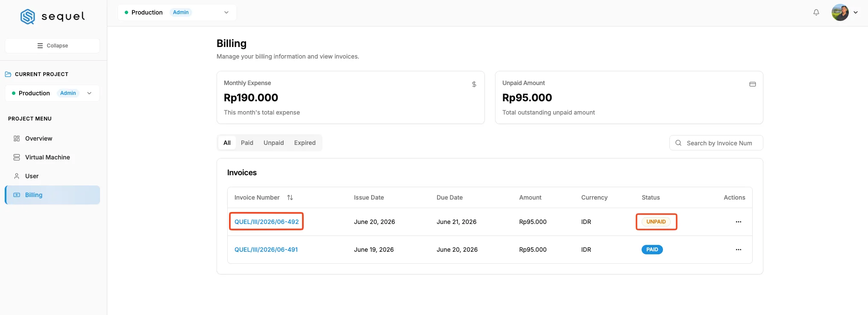
Task: Open actions menu for invoice 06-491
Action: (x=738, y=250)
